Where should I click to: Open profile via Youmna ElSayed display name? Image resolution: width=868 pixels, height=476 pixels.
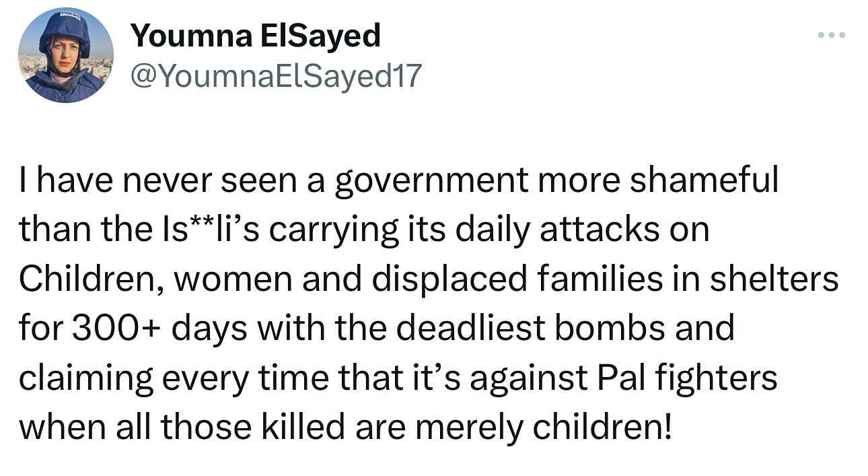coord(256,36)
